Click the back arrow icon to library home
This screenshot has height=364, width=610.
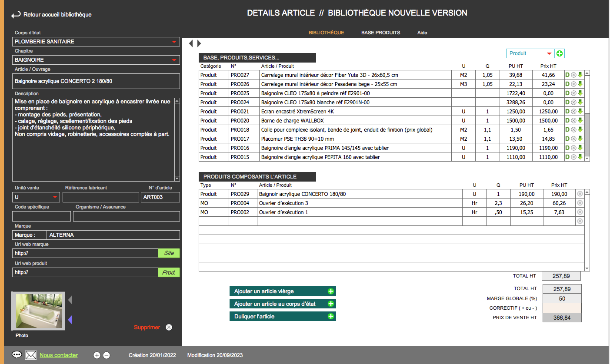pos(16,15)
